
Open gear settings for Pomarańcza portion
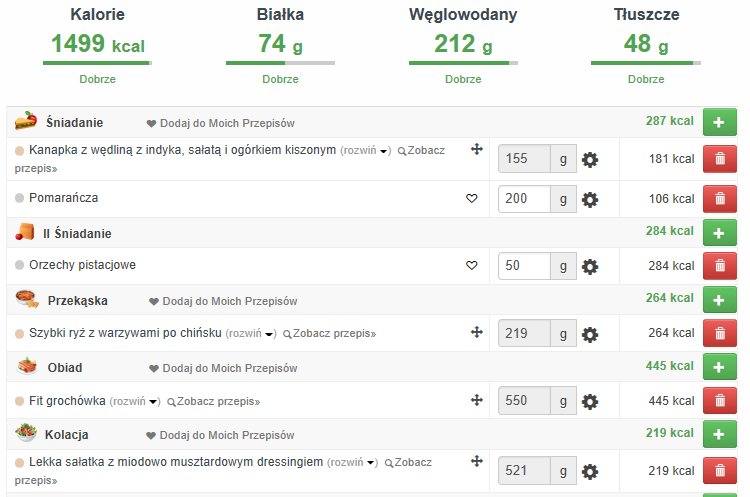590,199
